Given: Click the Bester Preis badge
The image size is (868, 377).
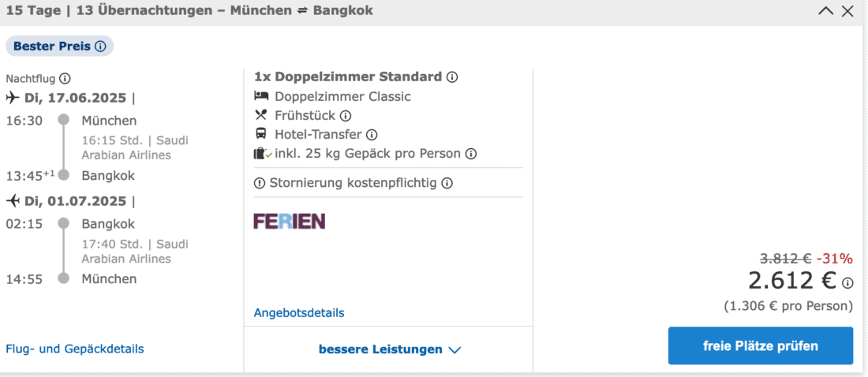Looking at the screenshot, I should point(59,47).
